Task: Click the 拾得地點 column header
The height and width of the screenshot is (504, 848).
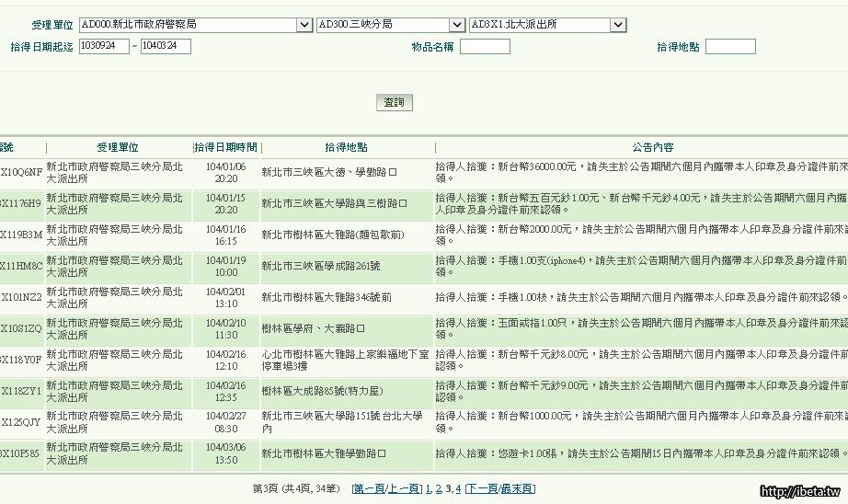Action: [347, 147]
